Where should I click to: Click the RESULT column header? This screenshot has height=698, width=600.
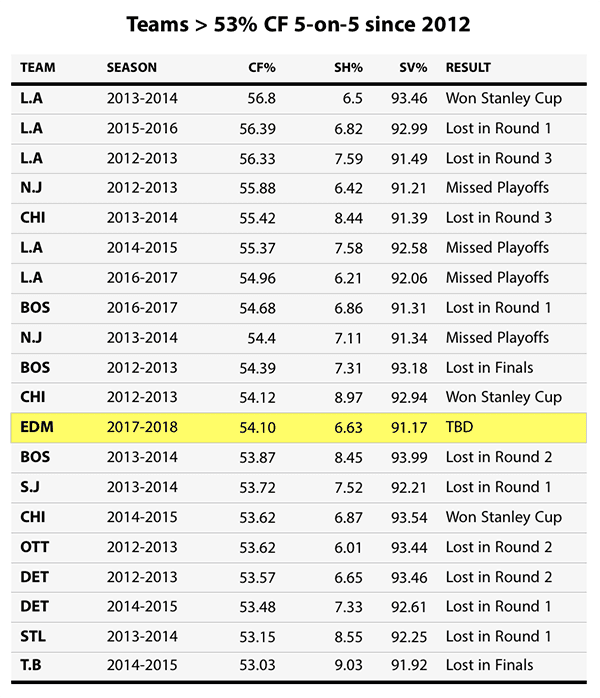click(x=468, y=68)
